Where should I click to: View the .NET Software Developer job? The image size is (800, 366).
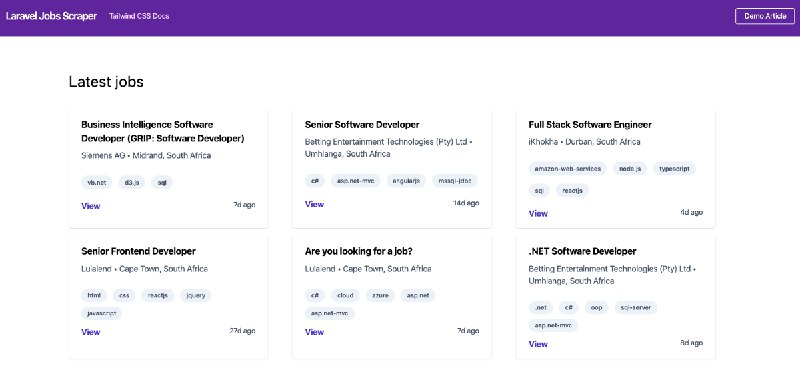point(538,344)
